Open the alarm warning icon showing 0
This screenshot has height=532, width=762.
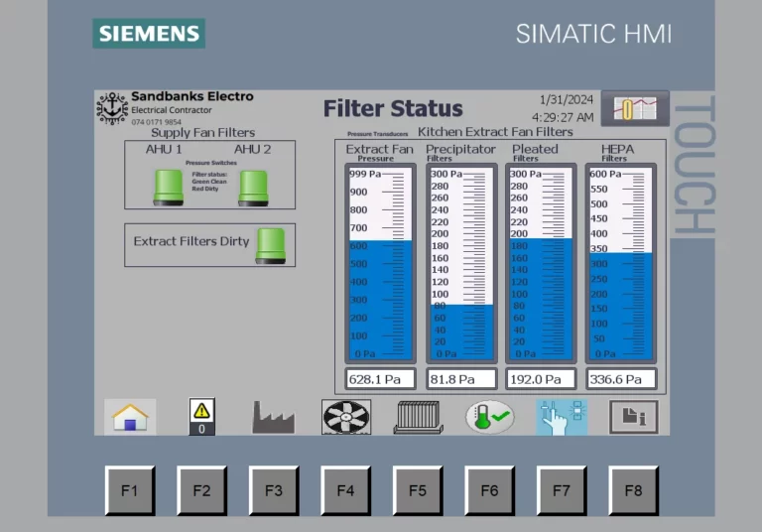(201, 416)
